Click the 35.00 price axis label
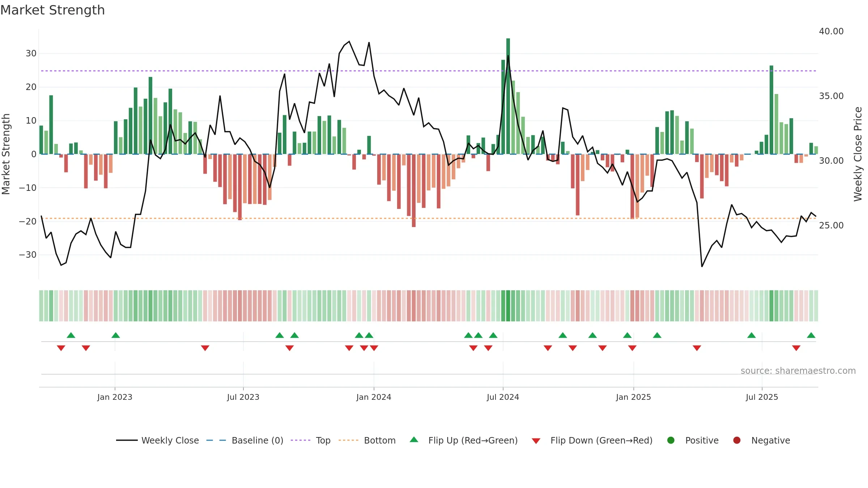 [831, 96]
